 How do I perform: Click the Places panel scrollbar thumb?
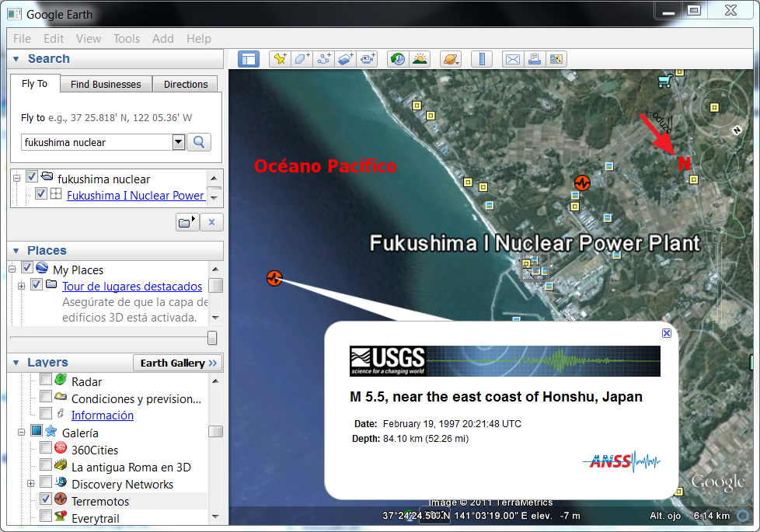click(216, 285)
